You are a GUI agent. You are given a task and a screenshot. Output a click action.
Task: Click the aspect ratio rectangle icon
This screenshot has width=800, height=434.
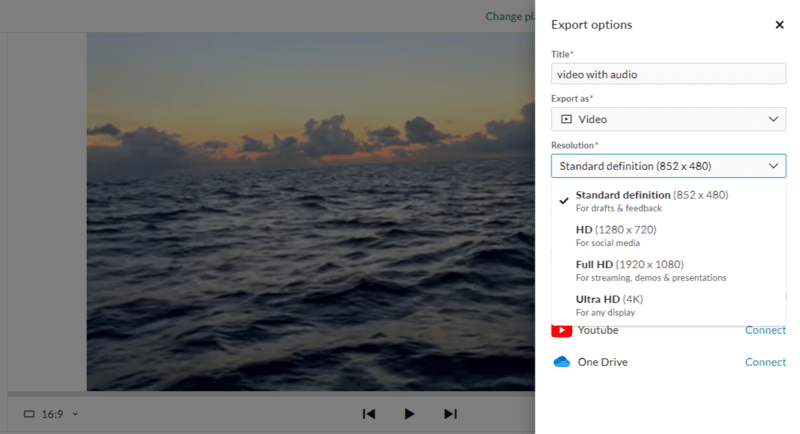tap(28, 414)
